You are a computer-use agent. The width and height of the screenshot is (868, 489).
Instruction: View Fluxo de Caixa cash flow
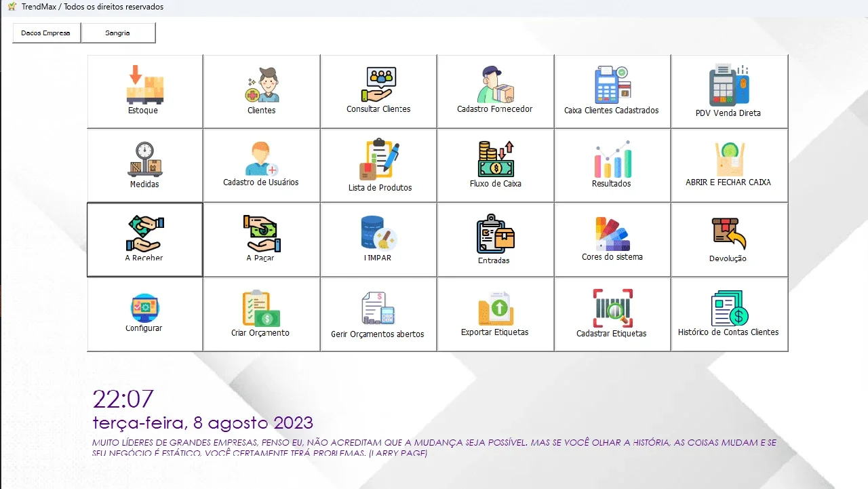pyautogui.click(x=495, y=165)
